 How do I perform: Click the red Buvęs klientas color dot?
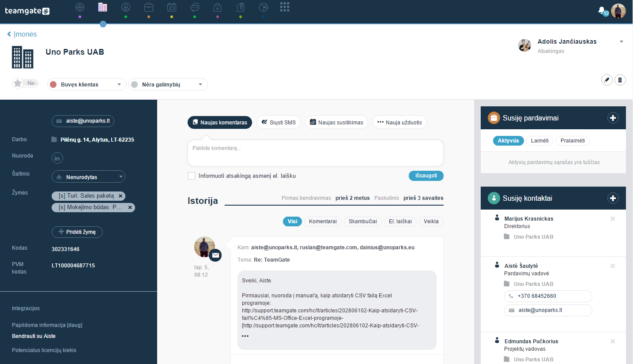click(x=53, y=84)
